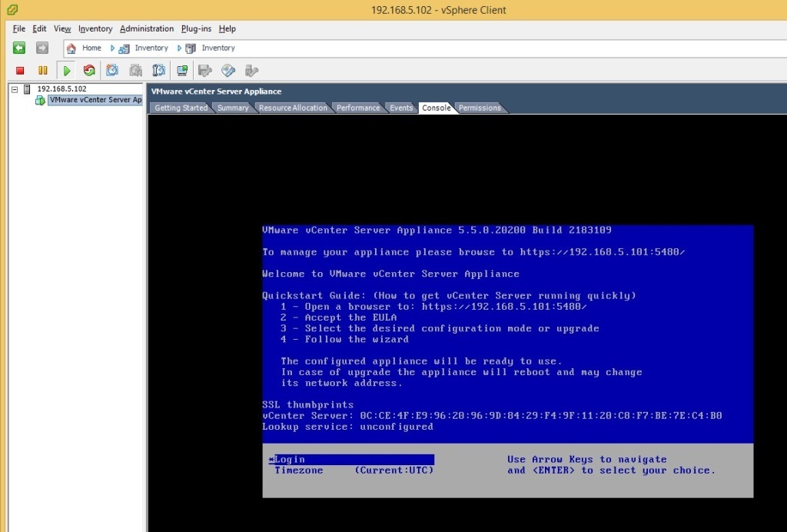Click the Home breadcrumb link

(91, 48)
